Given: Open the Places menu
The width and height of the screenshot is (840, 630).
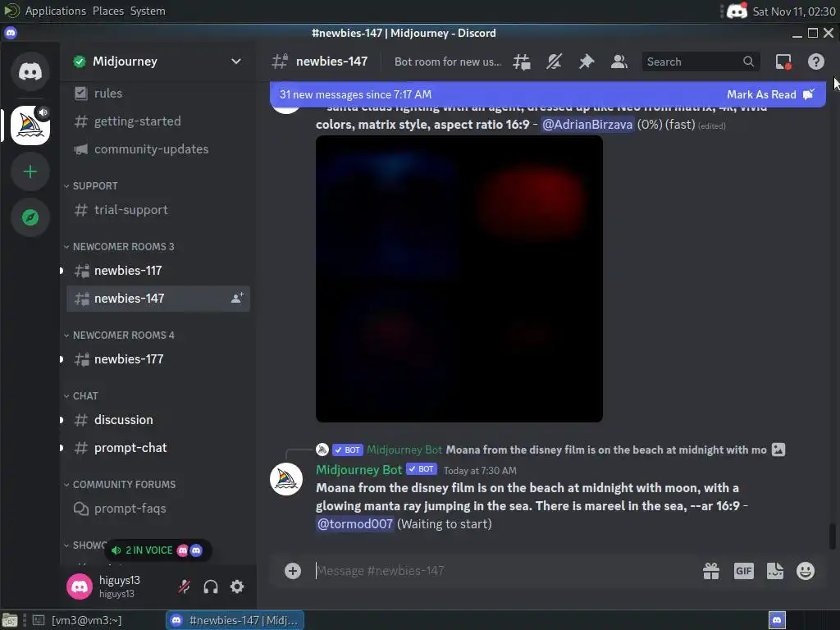Looking at the screenshot, I should 107,11.
